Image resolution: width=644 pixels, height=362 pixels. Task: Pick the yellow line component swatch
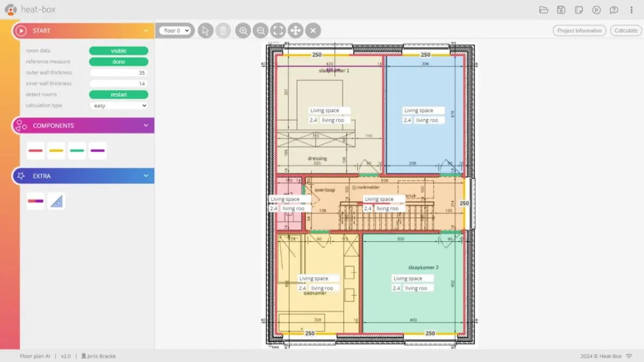pyautogui.click(x=56, y=151)
